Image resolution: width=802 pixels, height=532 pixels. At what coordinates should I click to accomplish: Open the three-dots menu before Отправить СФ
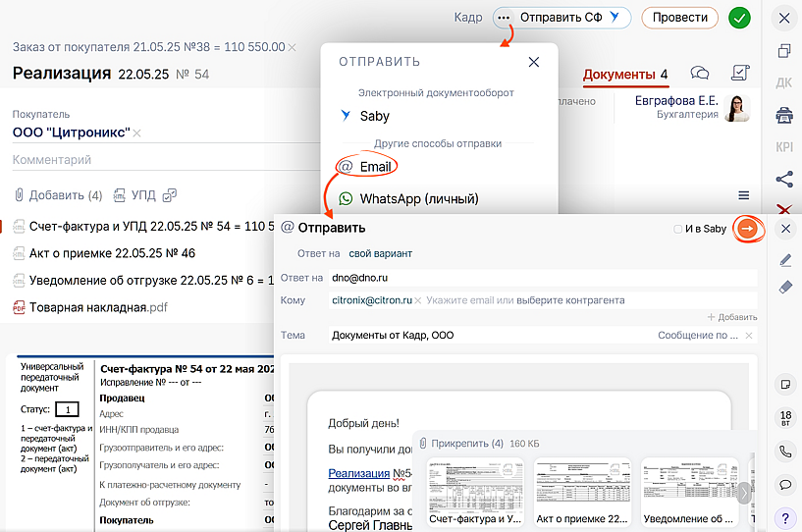505,18
